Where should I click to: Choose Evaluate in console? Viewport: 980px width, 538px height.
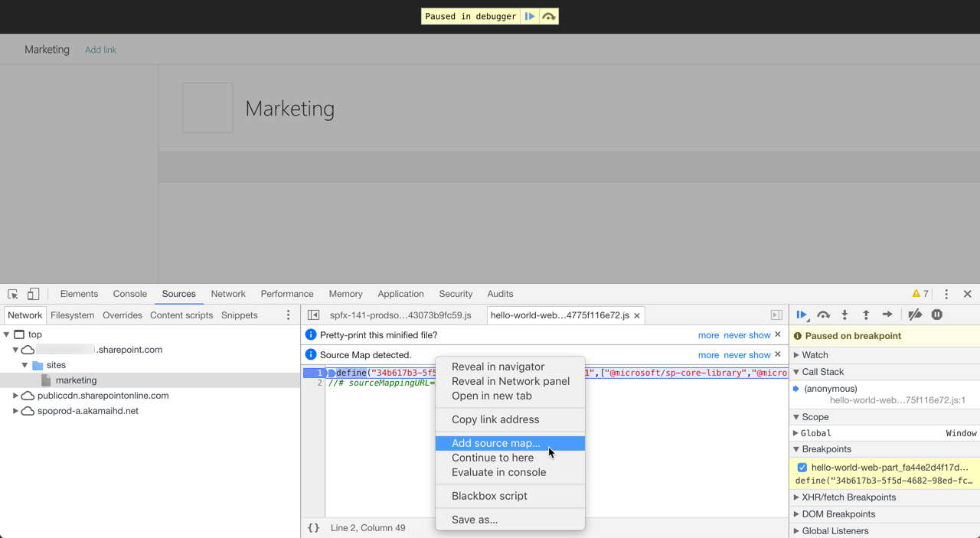pos(510,472)
